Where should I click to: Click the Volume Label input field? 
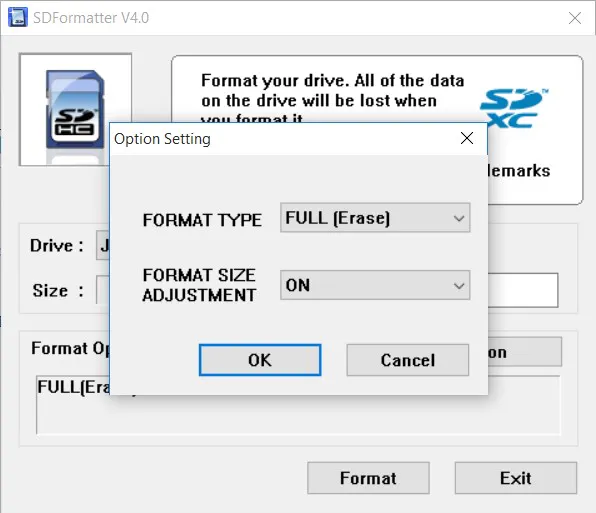pos(523,290)
